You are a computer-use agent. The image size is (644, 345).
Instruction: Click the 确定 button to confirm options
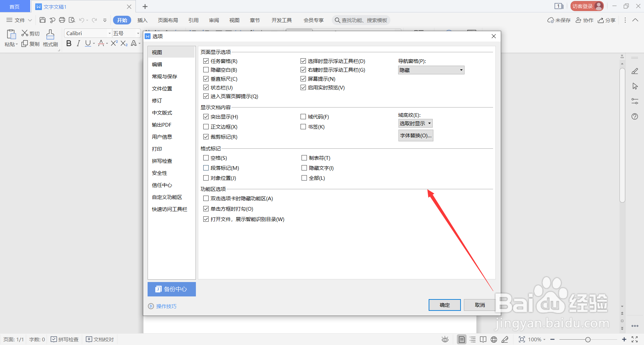click(444, 305)
